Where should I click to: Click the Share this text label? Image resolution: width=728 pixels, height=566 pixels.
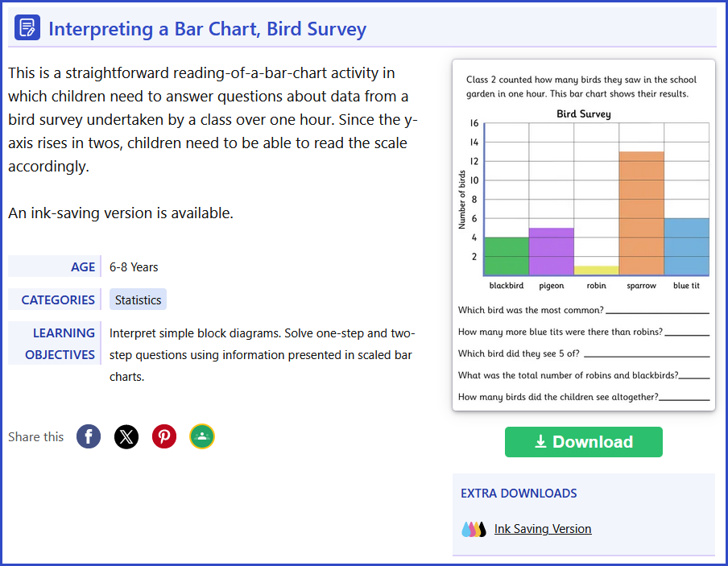point(35,436)
